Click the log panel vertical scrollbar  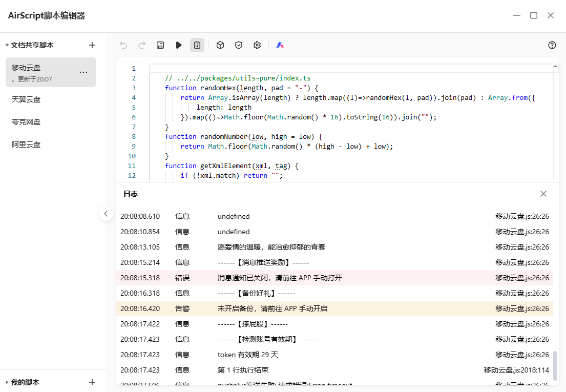click(555, 365)
